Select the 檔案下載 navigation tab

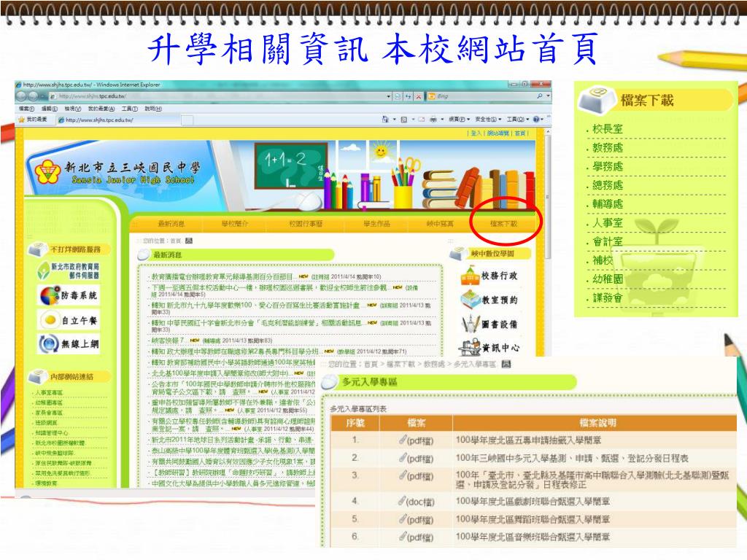[x=503, y=223]
